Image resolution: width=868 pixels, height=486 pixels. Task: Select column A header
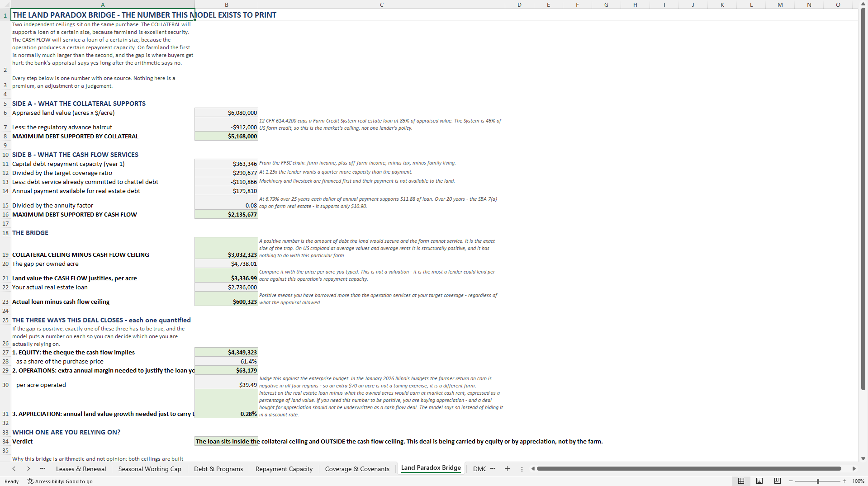[x=103, y=5]
